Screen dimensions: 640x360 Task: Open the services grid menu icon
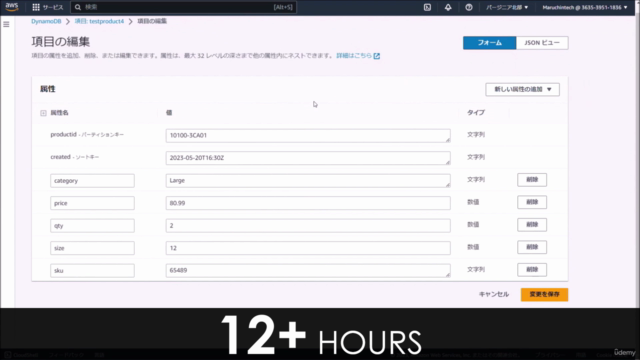tap(36, 7)
